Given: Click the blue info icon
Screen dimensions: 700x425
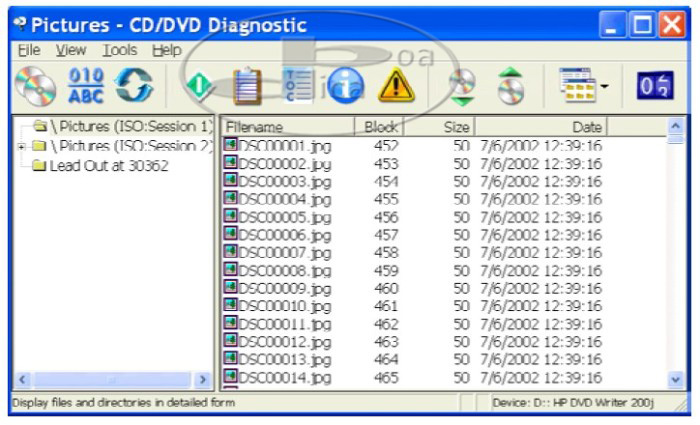Looking at the screenshot, I should pyautogui.click(x=343, y=88).
